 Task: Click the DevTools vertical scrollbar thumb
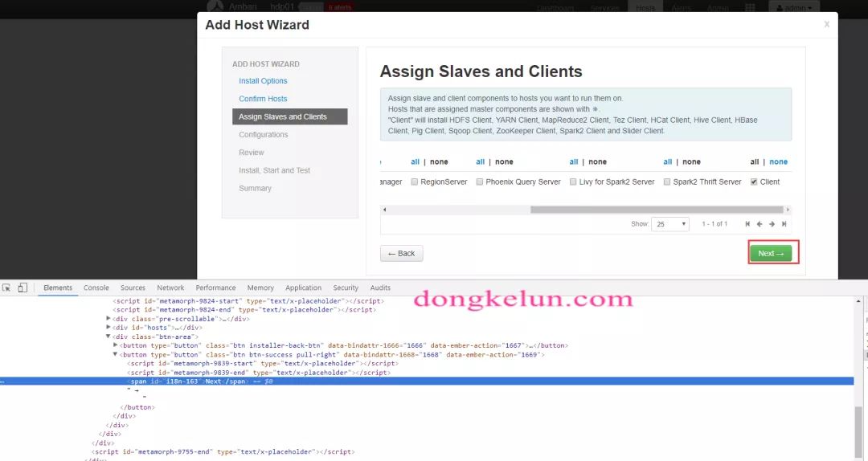tap(858, 433)
